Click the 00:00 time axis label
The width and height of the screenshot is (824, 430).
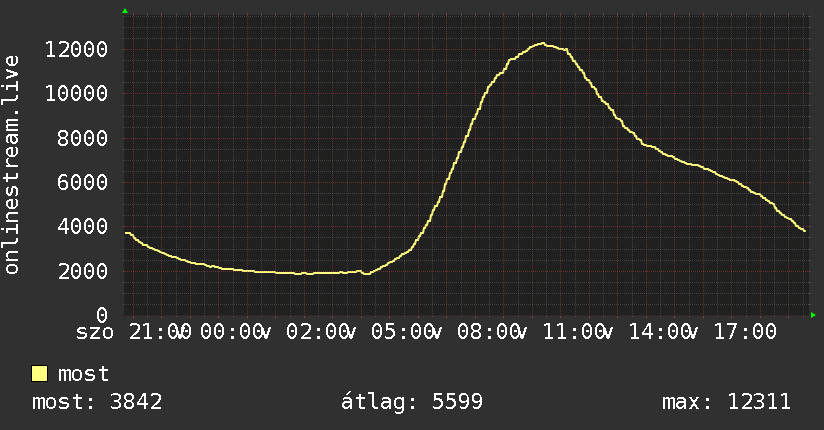[x=232, y=332]
